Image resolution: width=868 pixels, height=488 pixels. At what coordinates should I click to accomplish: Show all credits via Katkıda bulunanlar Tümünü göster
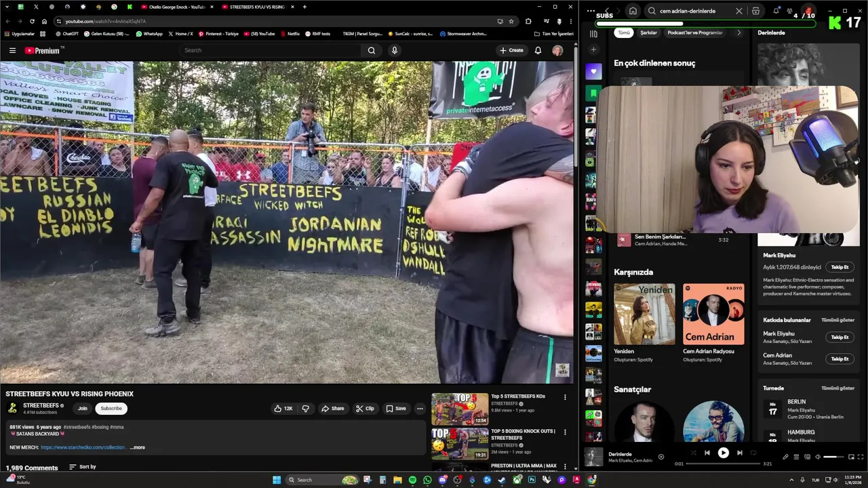pos(837,320)
